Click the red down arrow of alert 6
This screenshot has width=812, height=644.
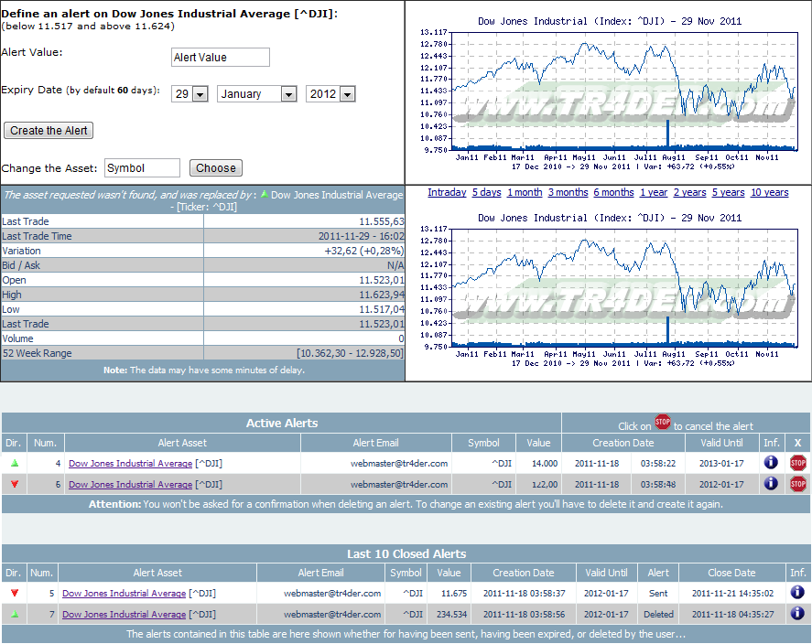coord(15,484)
